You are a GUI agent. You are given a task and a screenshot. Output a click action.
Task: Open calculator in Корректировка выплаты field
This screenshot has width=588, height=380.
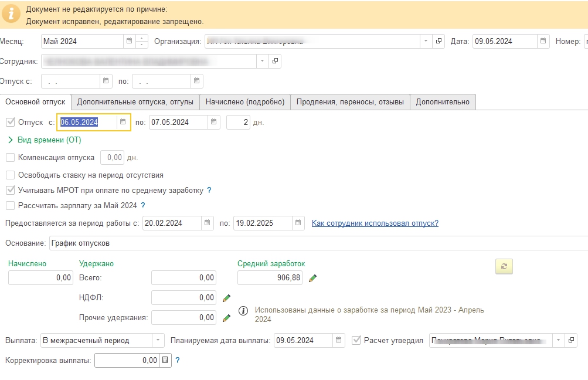coord(165,361)
